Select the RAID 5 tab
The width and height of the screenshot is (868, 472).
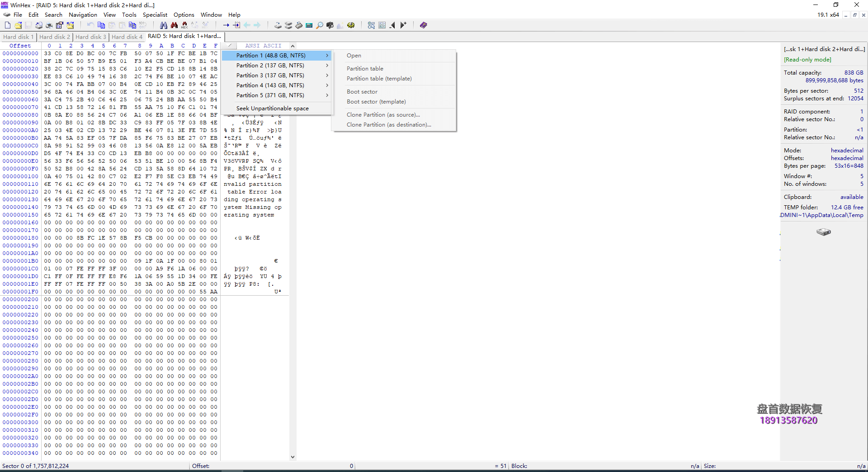(184, 36)
